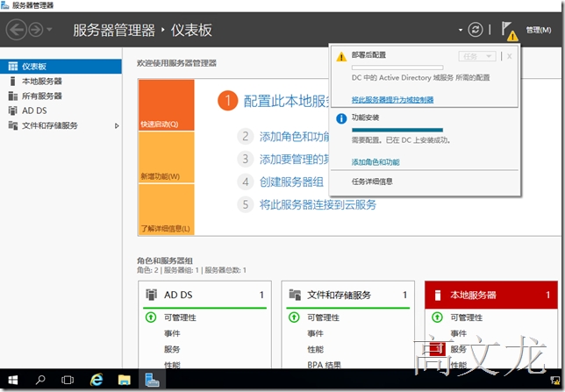Click 将此服务器连接到云服务 link
The width and height of the screenshot is (565, 392).
[x=318, y=204]
